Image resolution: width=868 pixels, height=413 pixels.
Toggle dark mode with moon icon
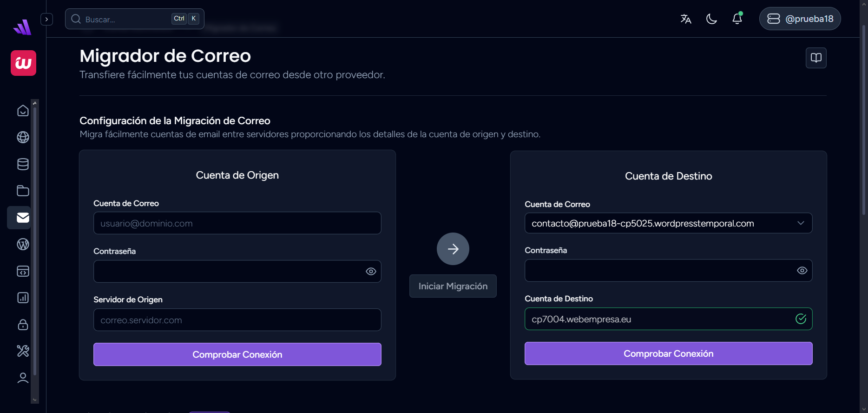pyautogui.click(x=711, y=19)
